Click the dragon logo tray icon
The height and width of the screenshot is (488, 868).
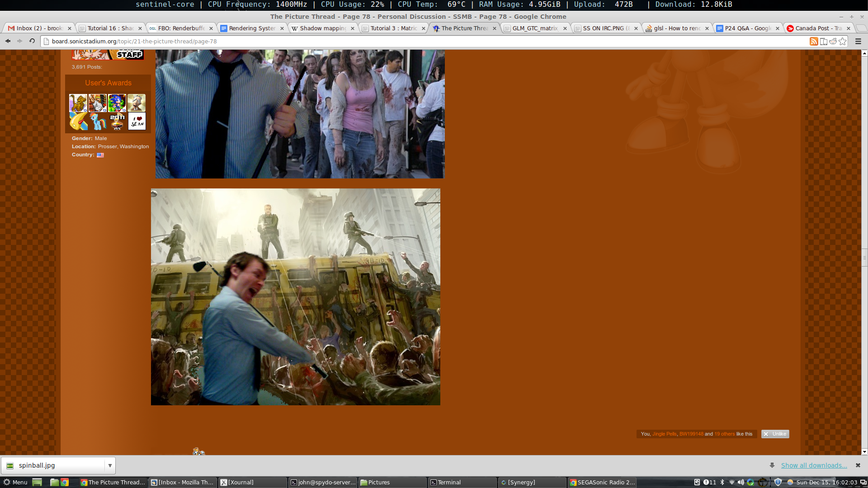point(763,482)
